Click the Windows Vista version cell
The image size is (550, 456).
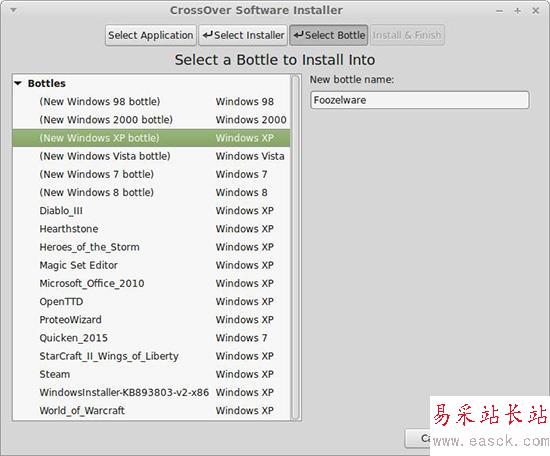pyautogui.click(x=250, y=156)
